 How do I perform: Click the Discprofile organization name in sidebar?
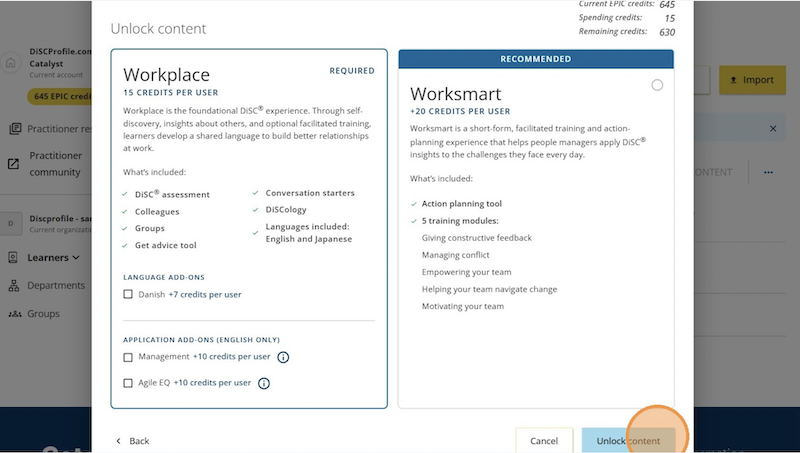point(60,218)
